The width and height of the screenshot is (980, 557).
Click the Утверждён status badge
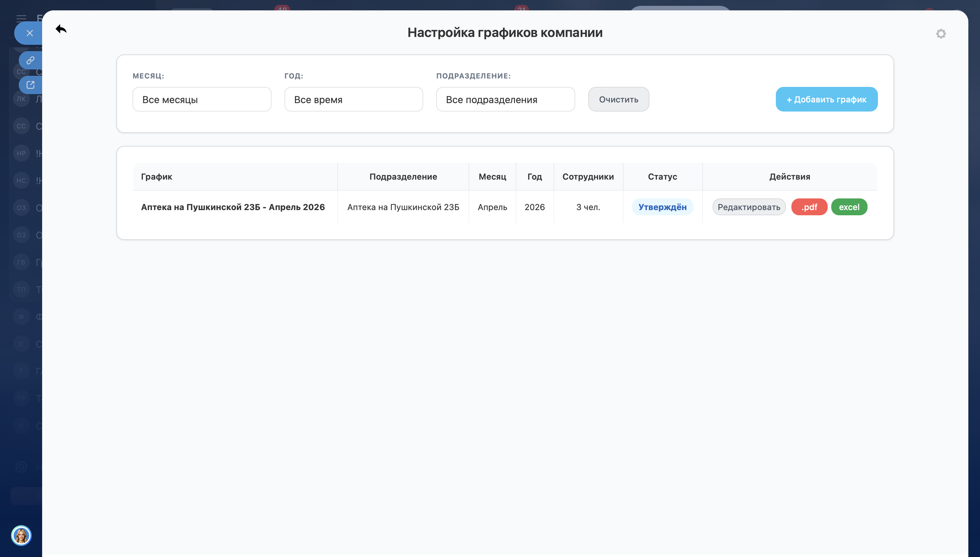pyautogui.click(x=662, y=207)
